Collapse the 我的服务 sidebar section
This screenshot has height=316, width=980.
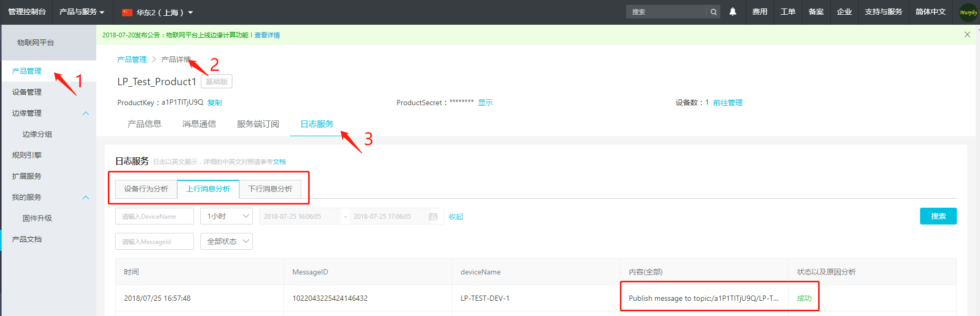(x=86, y=197)
